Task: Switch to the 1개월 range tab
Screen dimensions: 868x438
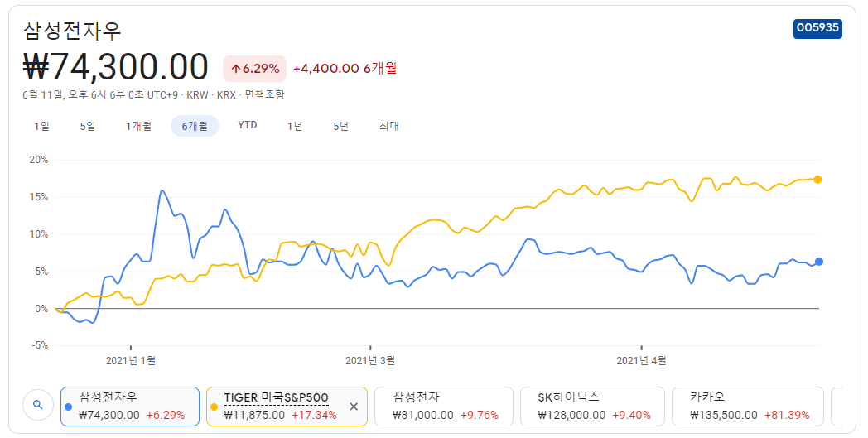Action: tap(138, 126)
